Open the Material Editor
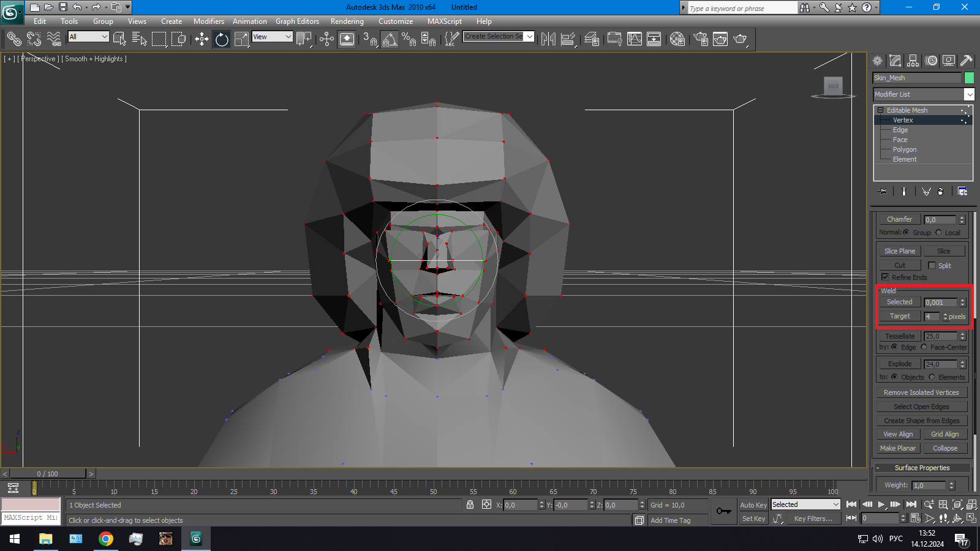980x551 pixels. pos(677,39)
